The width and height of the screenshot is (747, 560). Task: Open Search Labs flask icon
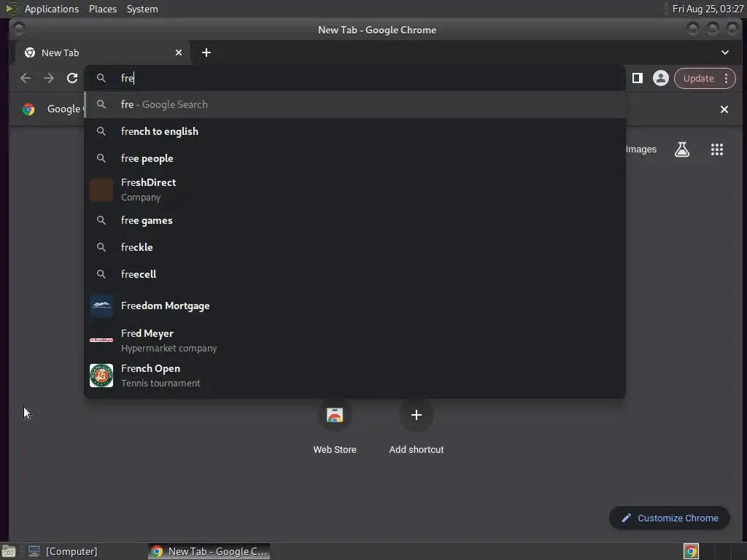click(x=682, y=149)
